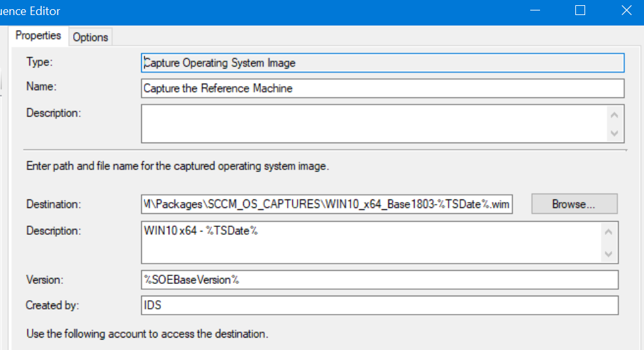Click the up arrow of the image Description scrollbar
The image size is (644, 350).
coord(609,232)
